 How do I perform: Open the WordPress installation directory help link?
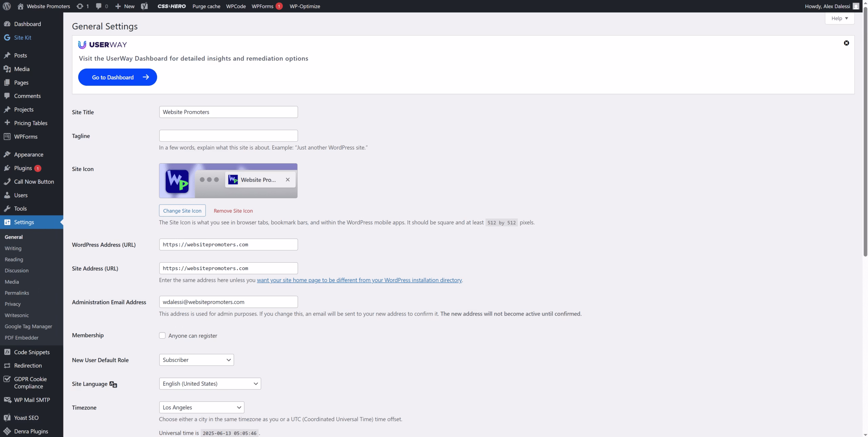coord(359,280)
